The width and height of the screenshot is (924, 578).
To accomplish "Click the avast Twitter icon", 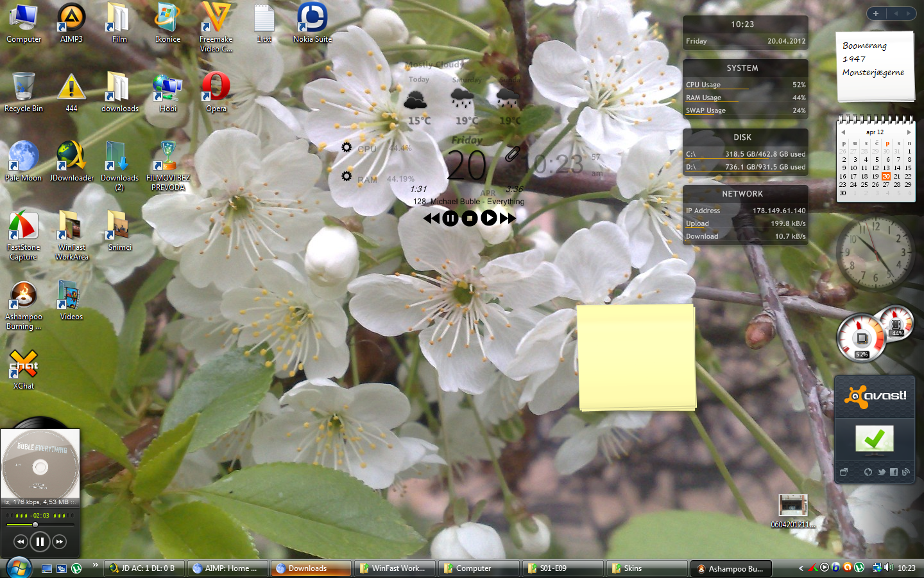I will (x=882, y=472).
